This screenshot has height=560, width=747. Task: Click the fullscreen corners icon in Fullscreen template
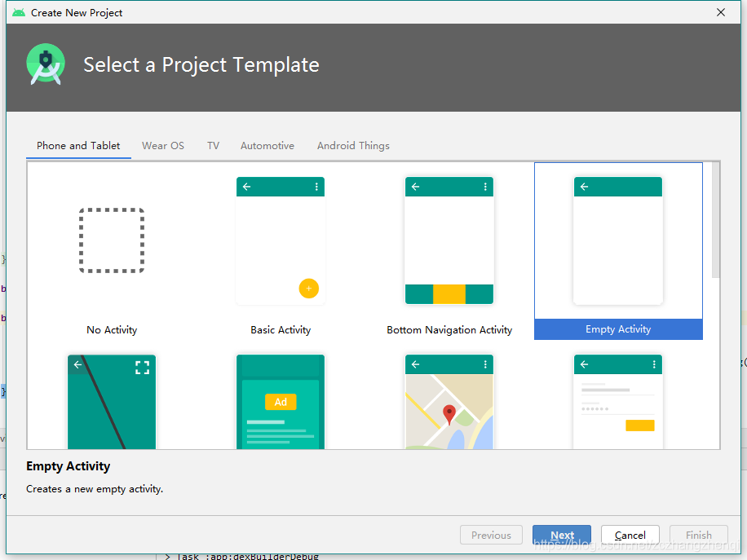point(142,367)
